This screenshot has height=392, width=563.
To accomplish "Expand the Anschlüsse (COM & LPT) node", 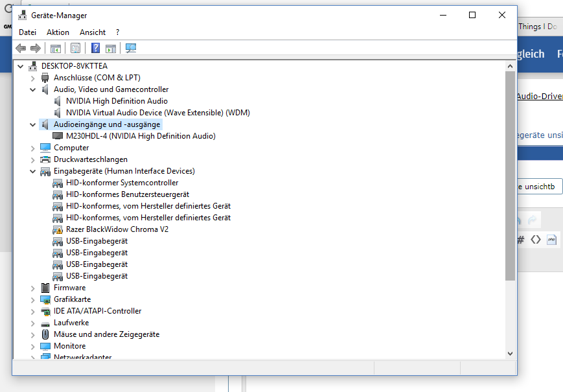I will coord(32,78).
